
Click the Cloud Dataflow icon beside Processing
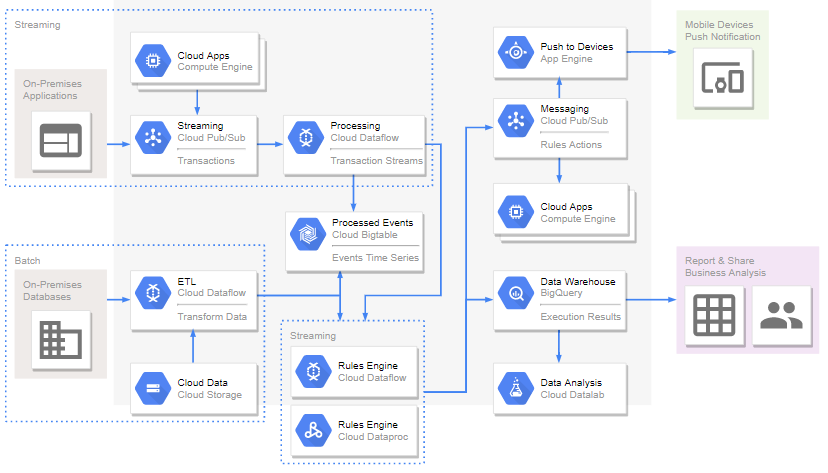pyautogui.click(x=306, y=138)
